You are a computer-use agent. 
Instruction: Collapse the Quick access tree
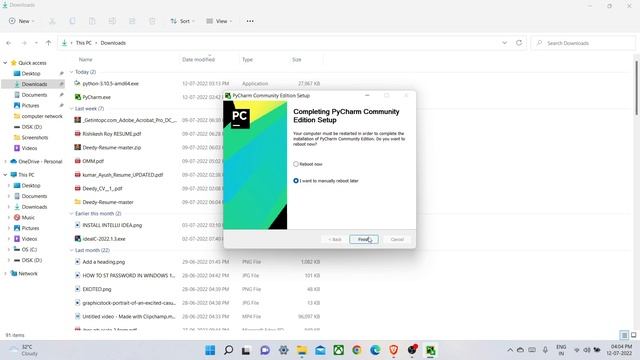pyautogui.click(x=5, y=63)
